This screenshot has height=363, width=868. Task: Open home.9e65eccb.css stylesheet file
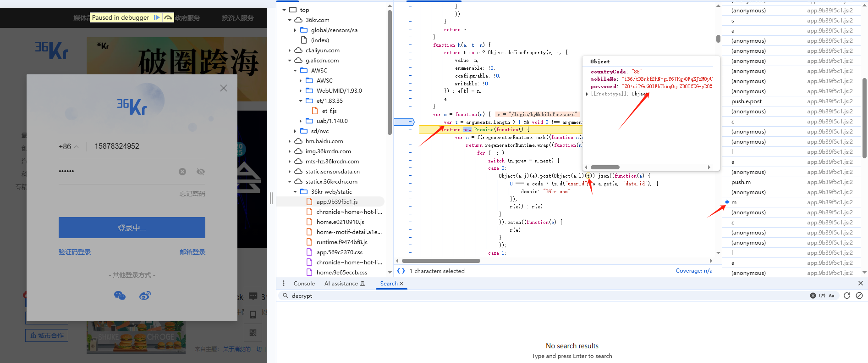pyautogui.click(x=341, y=272)
